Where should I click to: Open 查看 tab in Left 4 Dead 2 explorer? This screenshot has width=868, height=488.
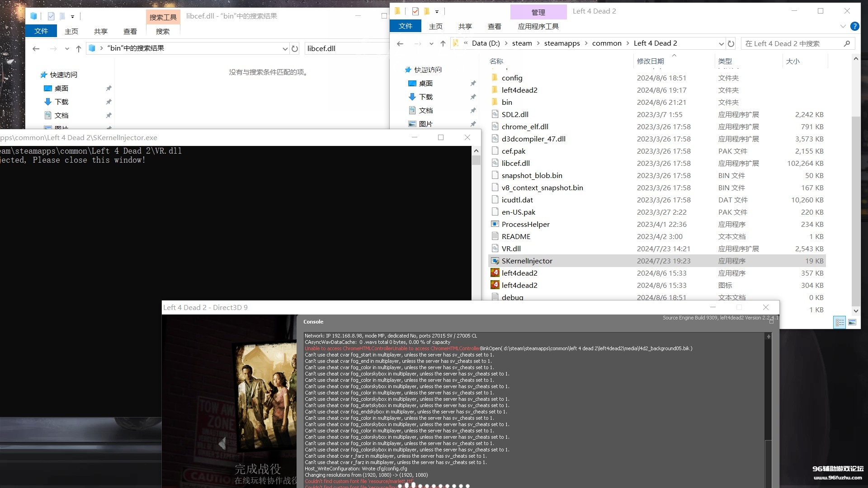495,26
